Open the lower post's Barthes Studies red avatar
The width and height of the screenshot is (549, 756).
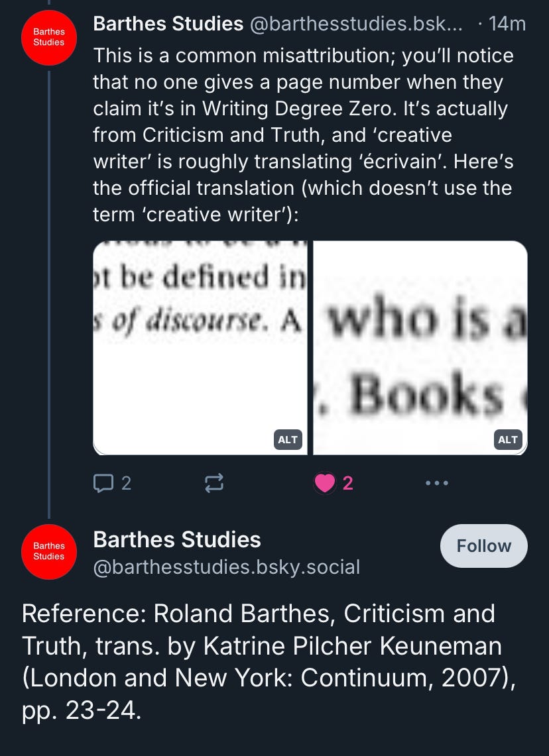pos(48,551)
